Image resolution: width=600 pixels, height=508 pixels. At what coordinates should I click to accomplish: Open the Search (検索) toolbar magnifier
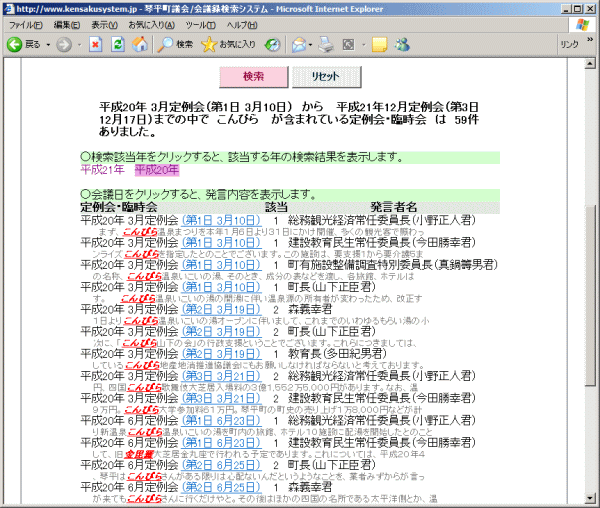175,45
